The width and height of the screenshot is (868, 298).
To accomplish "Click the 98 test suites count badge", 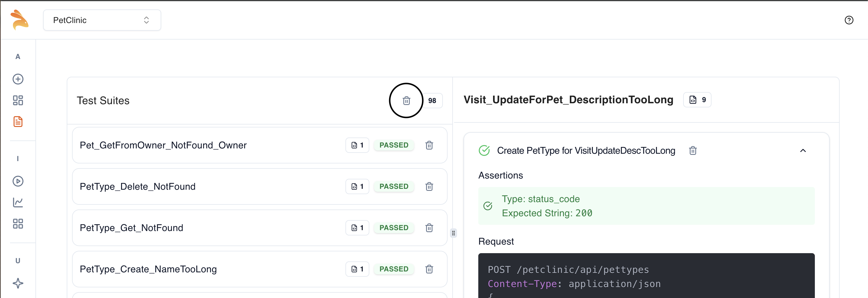I will (x=432, y=101).
